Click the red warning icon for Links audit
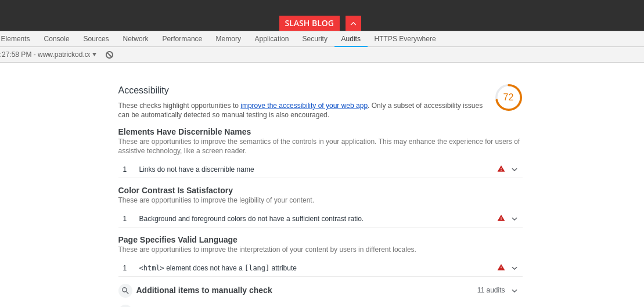Viewport: 644px width, 307px height. [501, 169]
